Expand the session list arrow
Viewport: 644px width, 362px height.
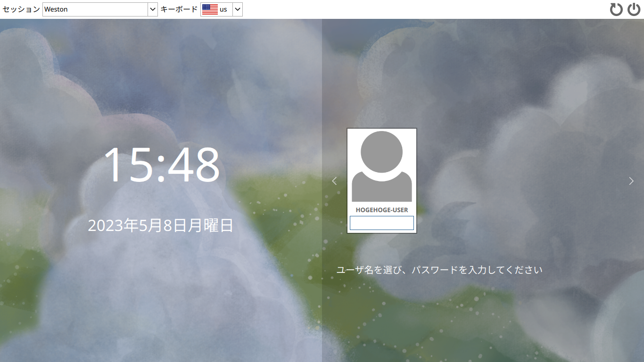click(x=153, y=9)
